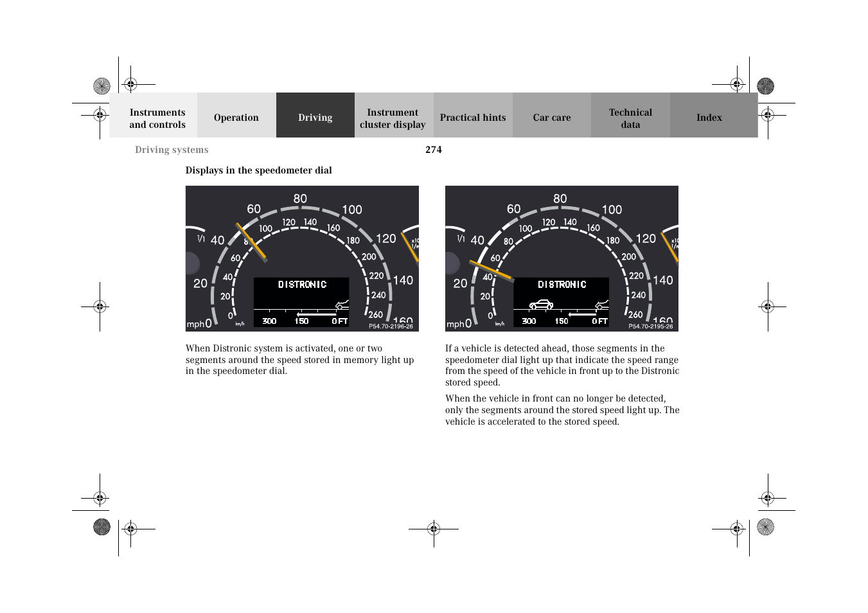Click the 'mph' label in left speedometer
Image resolution: width=868 pixels, height=613 pixels.
pos(195,324)
